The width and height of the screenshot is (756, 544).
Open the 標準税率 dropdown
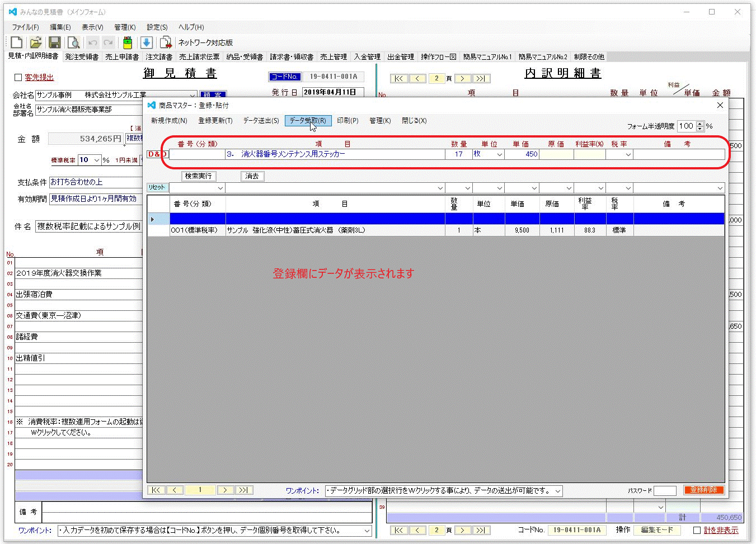pos(97,160)
